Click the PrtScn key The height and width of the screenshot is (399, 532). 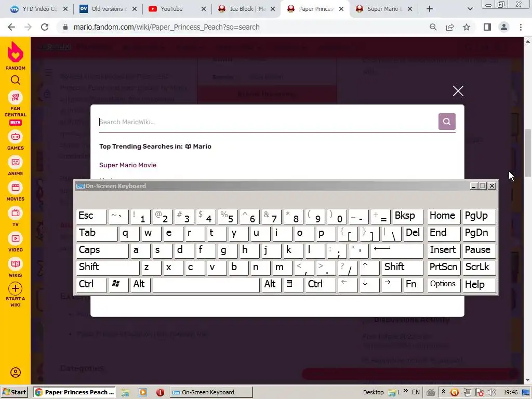(444, 268)
